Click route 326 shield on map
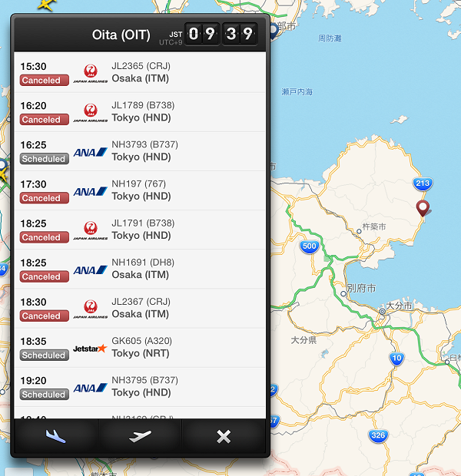The width and height of the screenshot is (461, 476). pyautogui.click(x=378, y=435)
